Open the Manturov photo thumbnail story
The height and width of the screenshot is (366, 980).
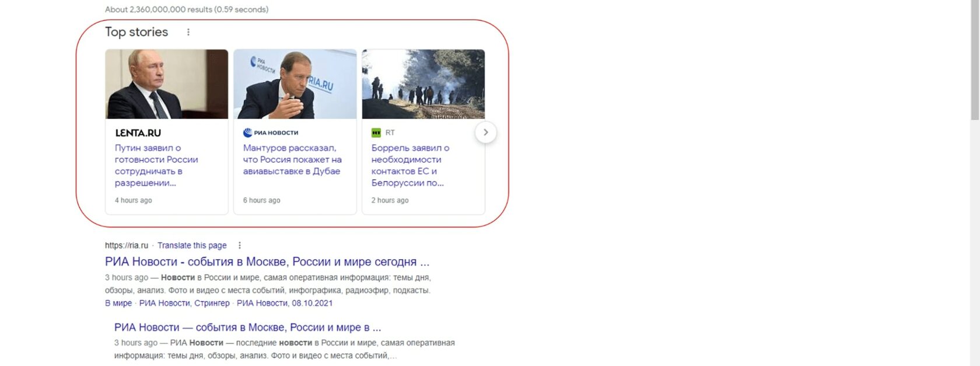pyautogui.click(x=295, y=84)
